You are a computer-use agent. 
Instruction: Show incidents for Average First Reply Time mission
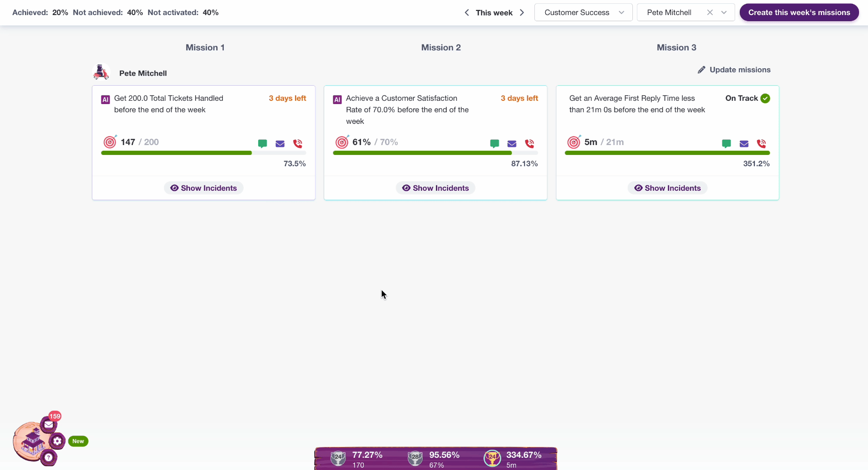pyautogui.click(x=667, y=188)
